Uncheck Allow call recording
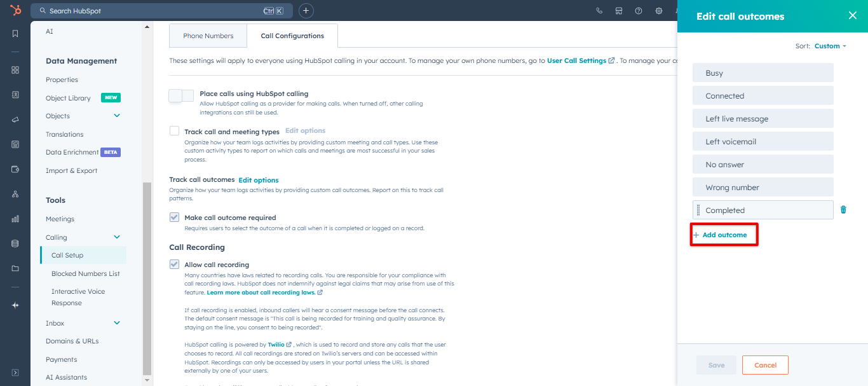This screenshot has height=386, width=868. tap(174, 264)
